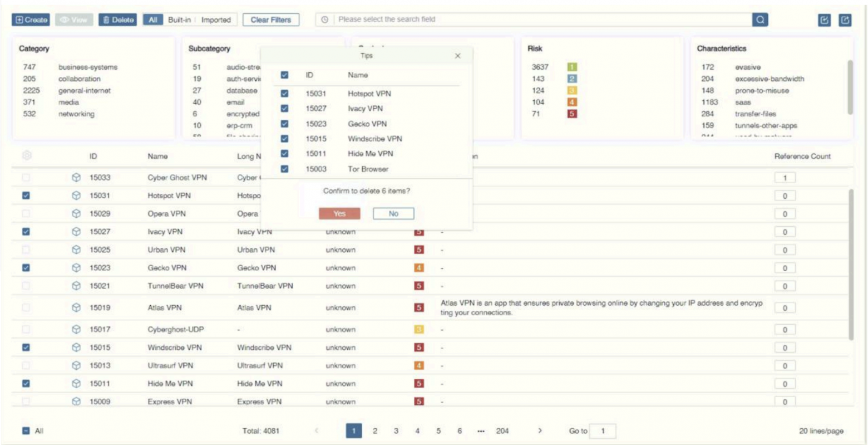Cancel deletion with the No button

point(393,213)
